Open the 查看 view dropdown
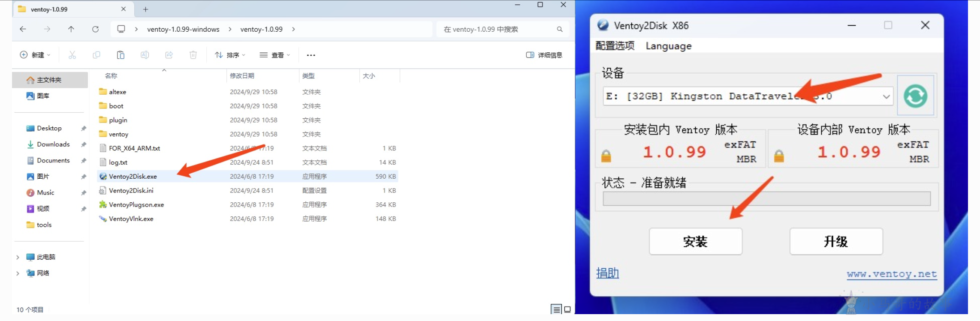The width and height of the screenshot is (980, 321). 275,55
